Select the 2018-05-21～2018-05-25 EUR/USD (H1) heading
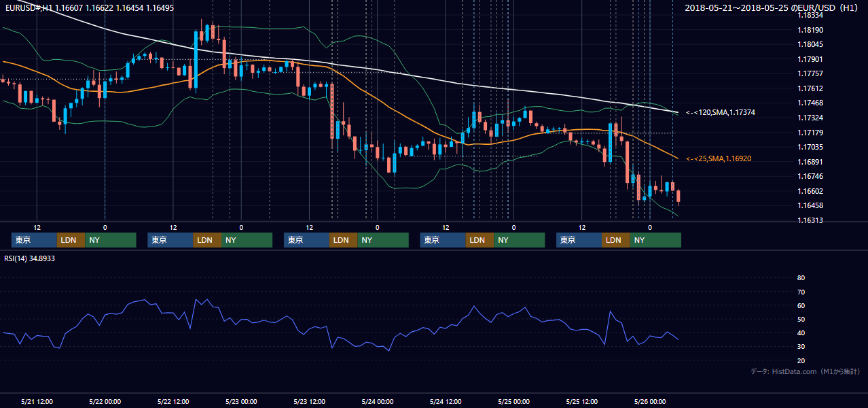The image size is (868, 408). pyautogui.click(x=772, y=7)
